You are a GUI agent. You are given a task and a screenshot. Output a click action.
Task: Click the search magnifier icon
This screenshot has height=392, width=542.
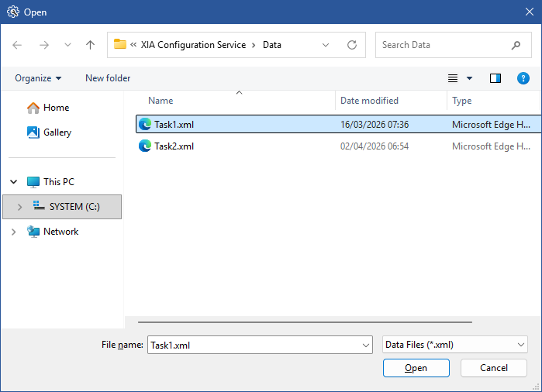pos(516,45)
